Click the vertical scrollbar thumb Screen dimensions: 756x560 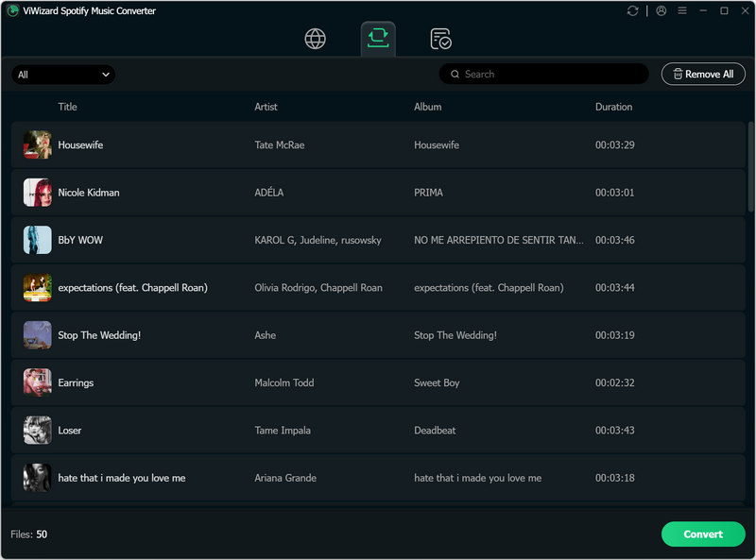[x=750, y=167]
